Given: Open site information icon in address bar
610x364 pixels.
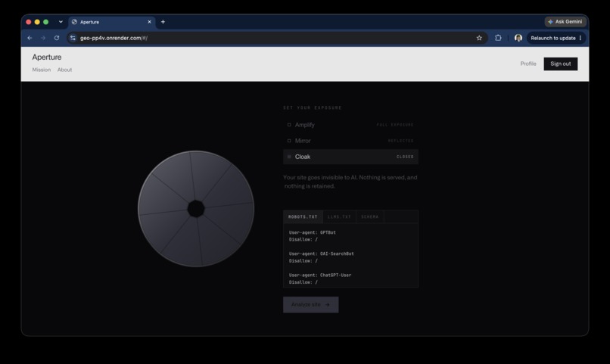Looking at the screenshot, I should tap(73, 38).
